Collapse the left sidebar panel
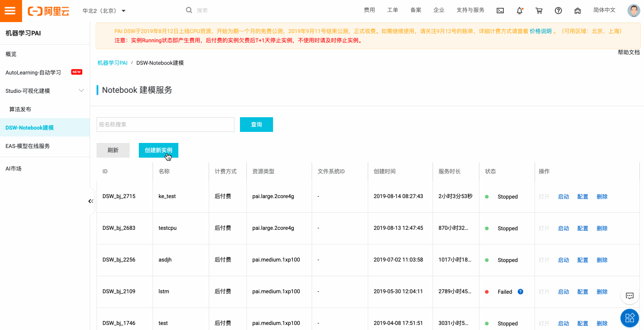Image resolution: width=644 pixels, height=330 pixels. [91, 201]
